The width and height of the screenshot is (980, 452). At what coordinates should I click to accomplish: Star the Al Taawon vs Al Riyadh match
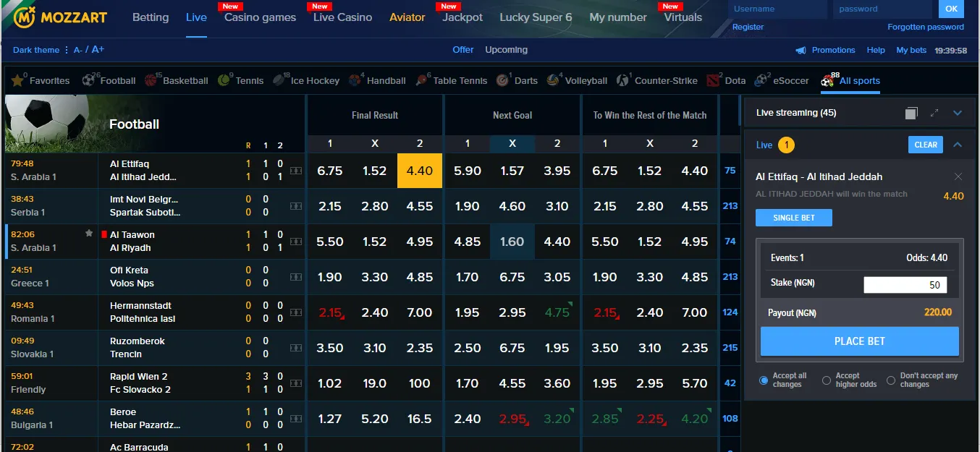coord(88,233)
